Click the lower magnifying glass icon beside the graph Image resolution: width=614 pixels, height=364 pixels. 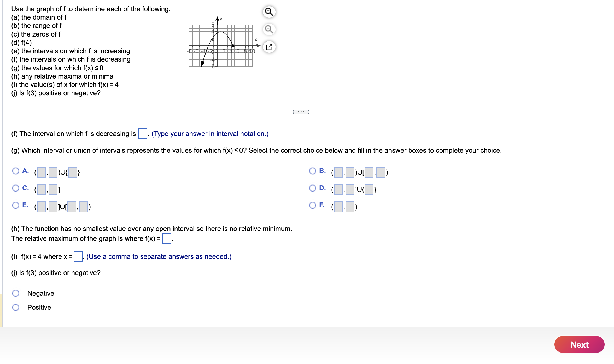coord(269,29)
